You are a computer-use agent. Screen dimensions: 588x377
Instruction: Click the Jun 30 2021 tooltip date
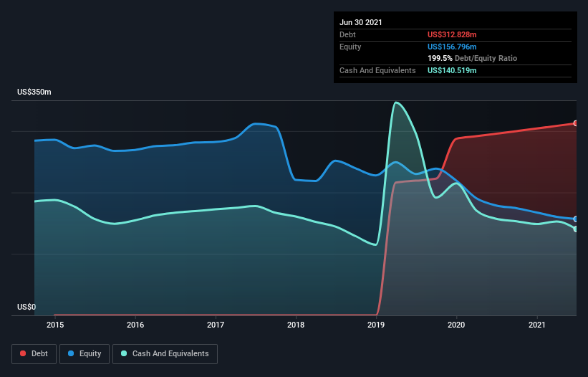point(361,22)
